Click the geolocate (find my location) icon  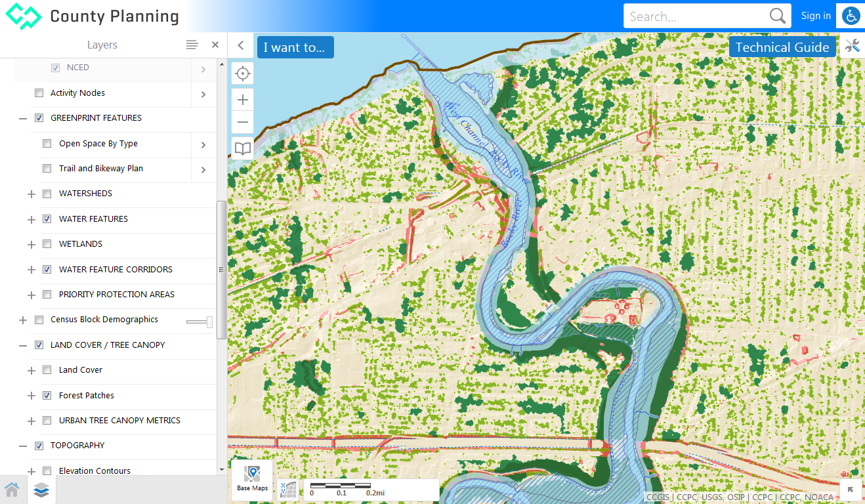tap(243, 73)
